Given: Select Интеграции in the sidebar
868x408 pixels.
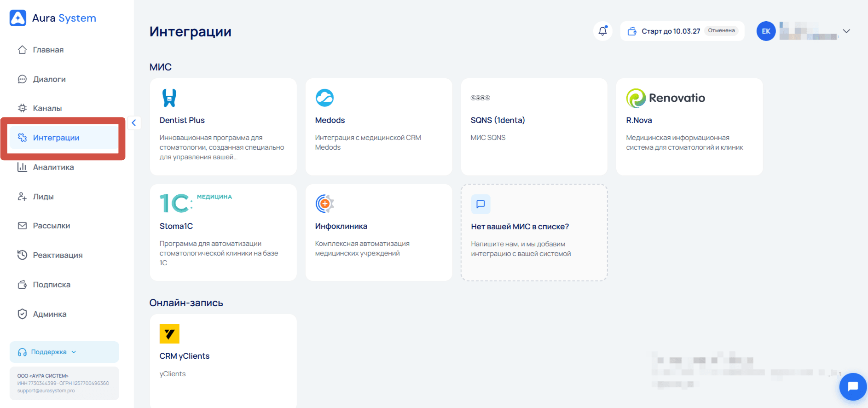Looking at the screenshot, I should (64, 138).
